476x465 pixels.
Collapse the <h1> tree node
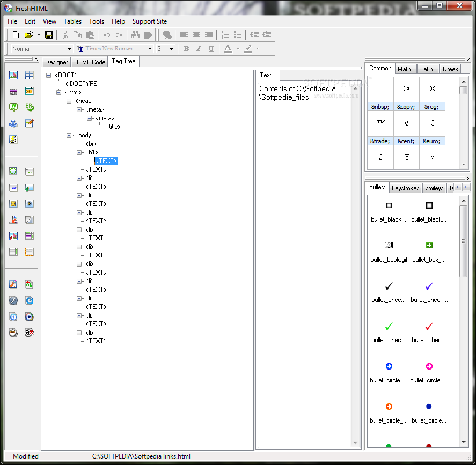coord(79,152)
